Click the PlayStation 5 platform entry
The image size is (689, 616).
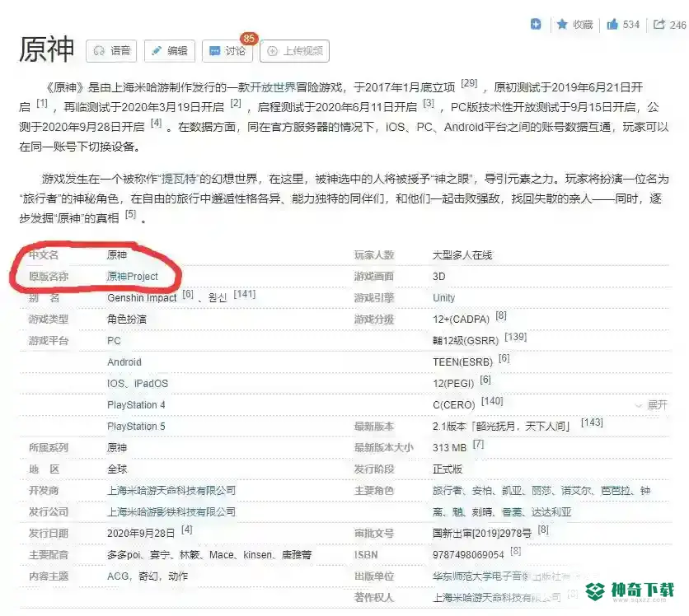[x=136, y=427]
